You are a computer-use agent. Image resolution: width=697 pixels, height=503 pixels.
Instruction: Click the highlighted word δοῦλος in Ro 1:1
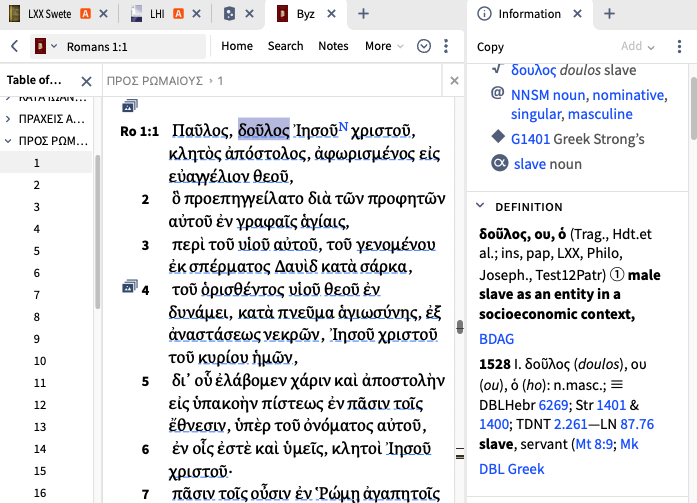point(264,130)
